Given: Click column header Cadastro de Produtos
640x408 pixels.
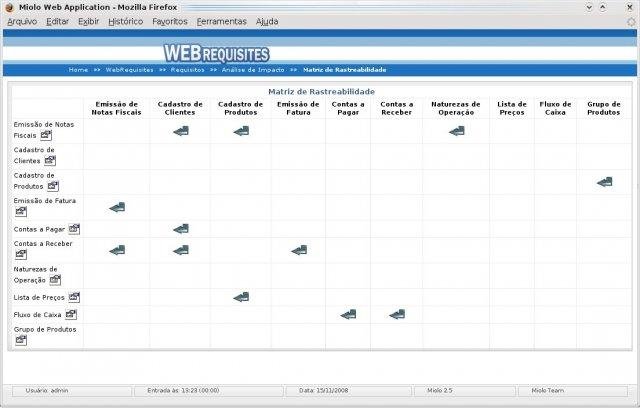Looking at the screenshot, I should (x=240, y=108).
